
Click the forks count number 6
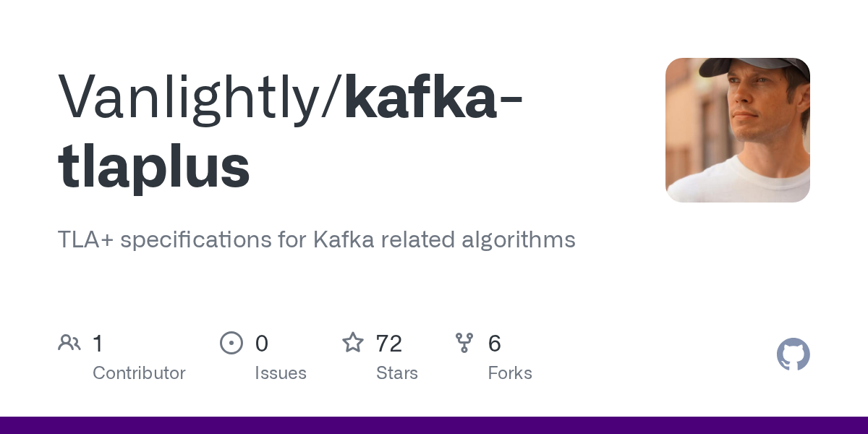coord(495,343)
